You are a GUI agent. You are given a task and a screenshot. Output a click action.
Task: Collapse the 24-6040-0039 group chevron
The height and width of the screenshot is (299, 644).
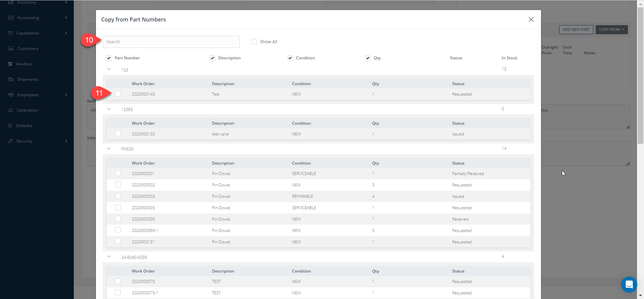coord(109,256)
